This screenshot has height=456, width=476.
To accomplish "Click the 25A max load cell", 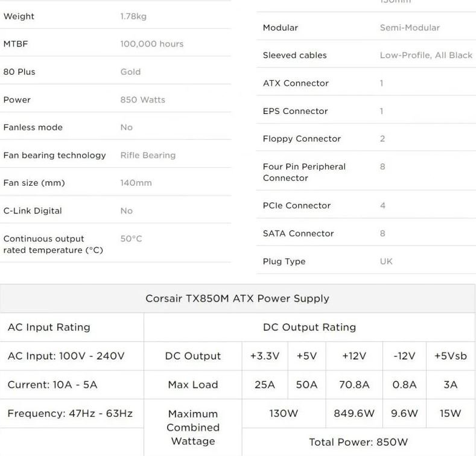I will 265,385.
